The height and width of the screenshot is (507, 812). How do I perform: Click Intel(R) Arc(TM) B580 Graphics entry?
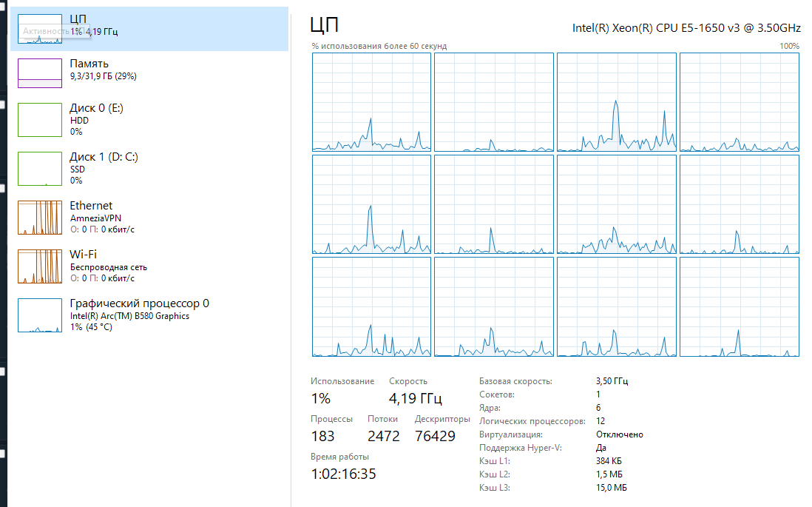point(129,316)
